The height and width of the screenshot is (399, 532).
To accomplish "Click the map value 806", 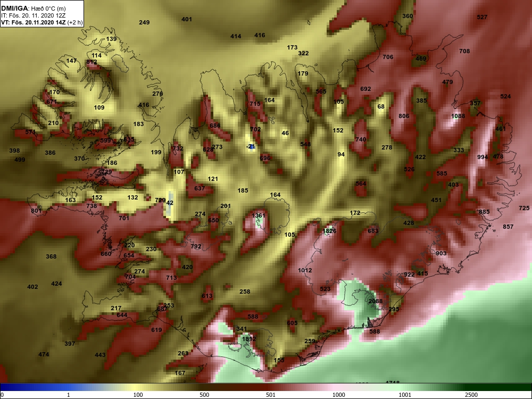I will point(404,116).
